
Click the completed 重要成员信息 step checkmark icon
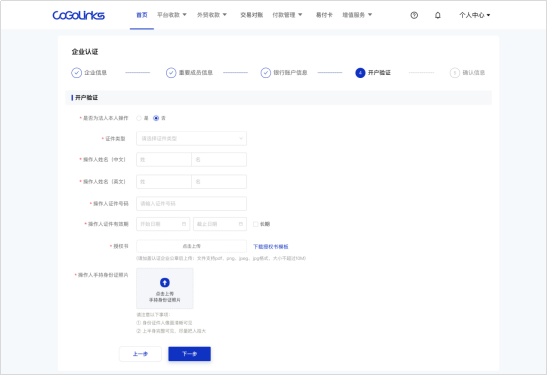coord(171,73)
